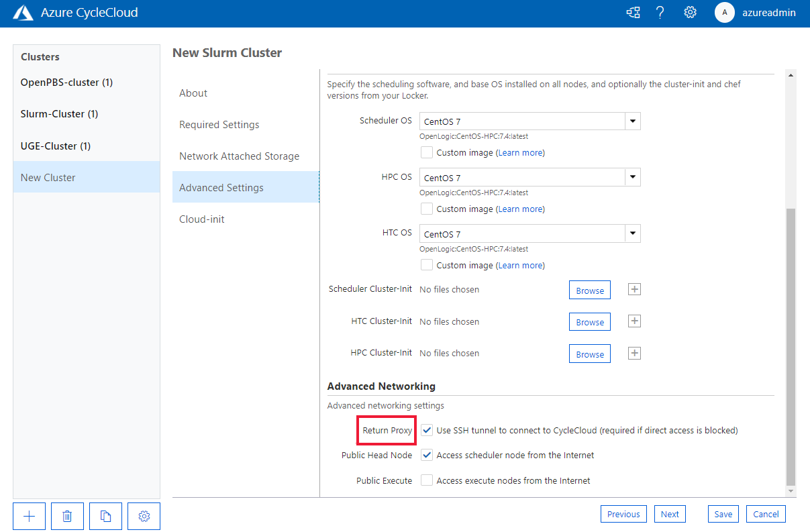The image size is (810, 532).
Task: Open the Scheduler OS dropdown
Action: (x=631, y=121)
